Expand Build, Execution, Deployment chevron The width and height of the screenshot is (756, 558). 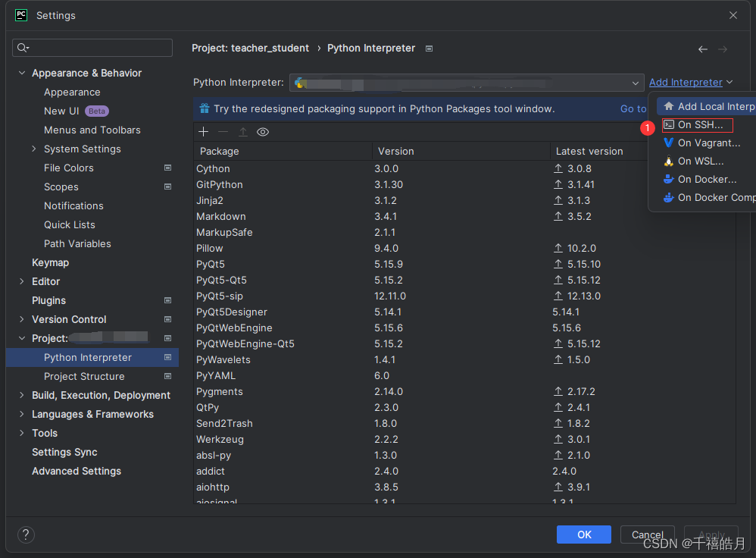(22, 395)
